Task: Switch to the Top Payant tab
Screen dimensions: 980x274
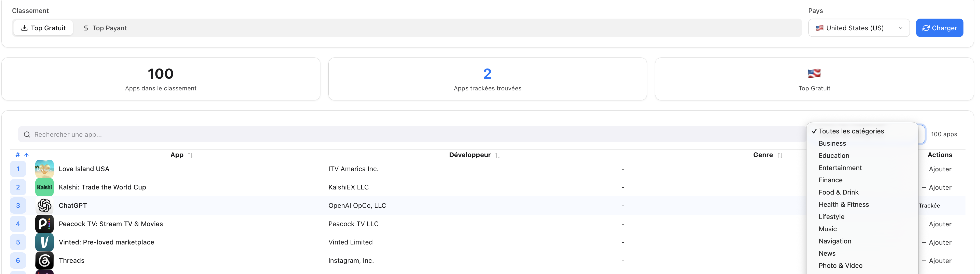Action: point(105,28)
